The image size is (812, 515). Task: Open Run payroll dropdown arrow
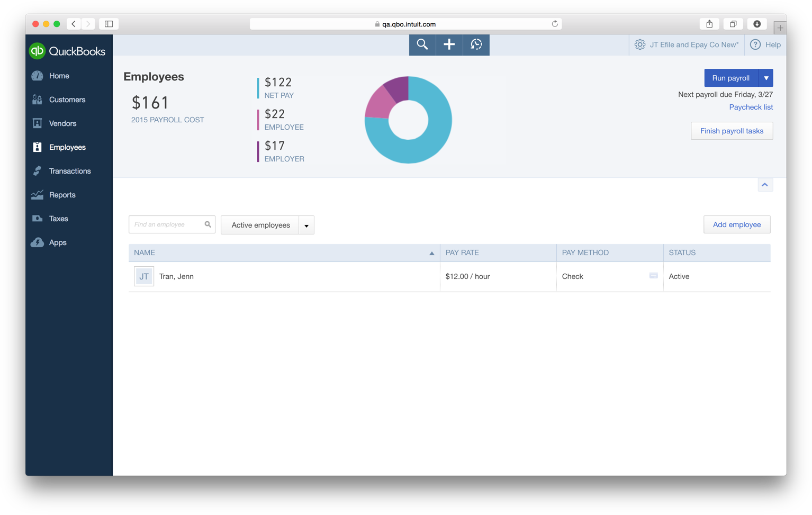click(x=766, y=78)
